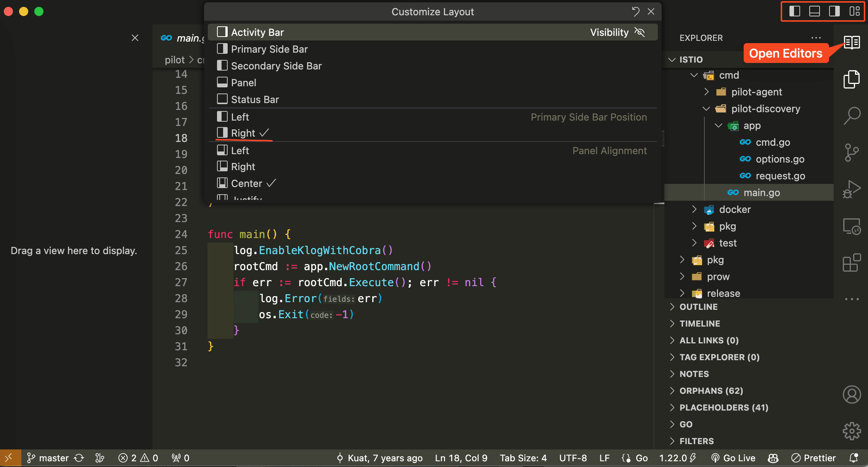Image resolution: width=868 pixels, height=467 pixels.
Task: Open errors and warnings count in status bar
Action: pos(138,458)
